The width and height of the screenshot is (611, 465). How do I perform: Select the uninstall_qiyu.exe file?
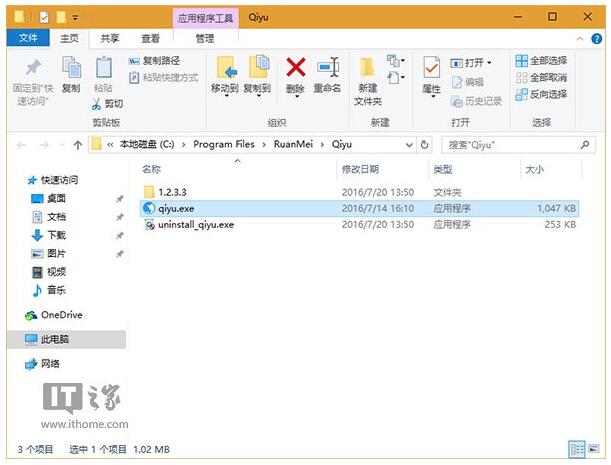pos(195,225)
